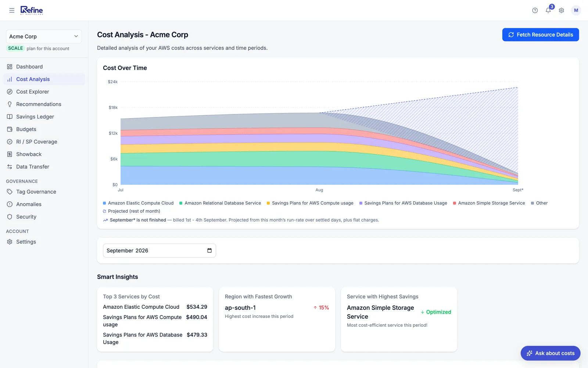Click the Data Transfer arrows icon
588x368 pixels.
point(10,167)
